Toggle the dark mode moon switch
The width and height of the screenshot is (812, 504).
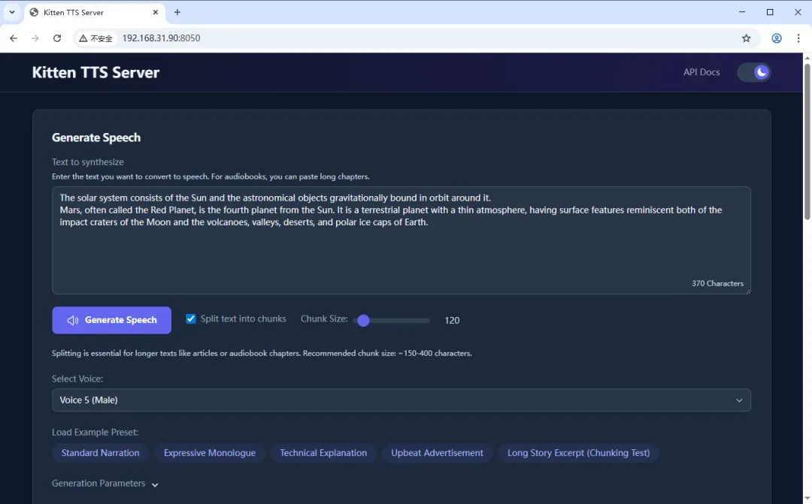754,72
